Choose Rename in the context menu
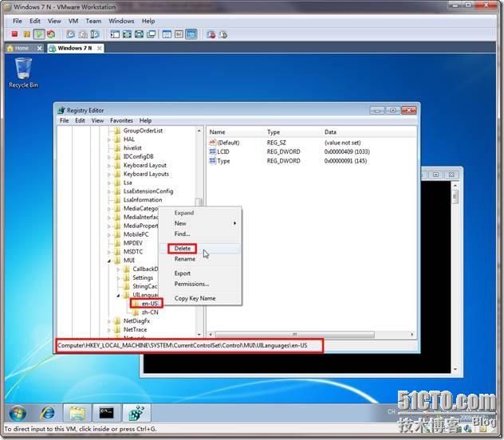 click(200, 259)
